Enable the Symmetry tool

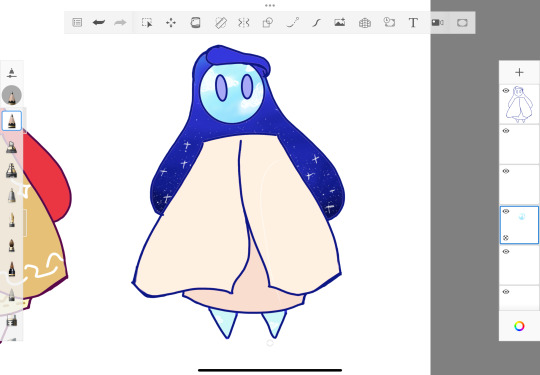243,23
